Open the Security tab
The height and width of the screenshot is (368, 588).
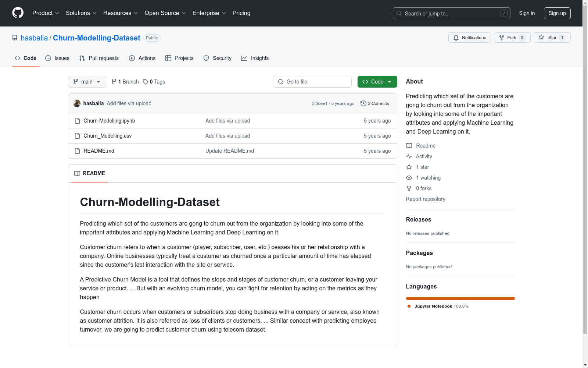tap(218, 58)
